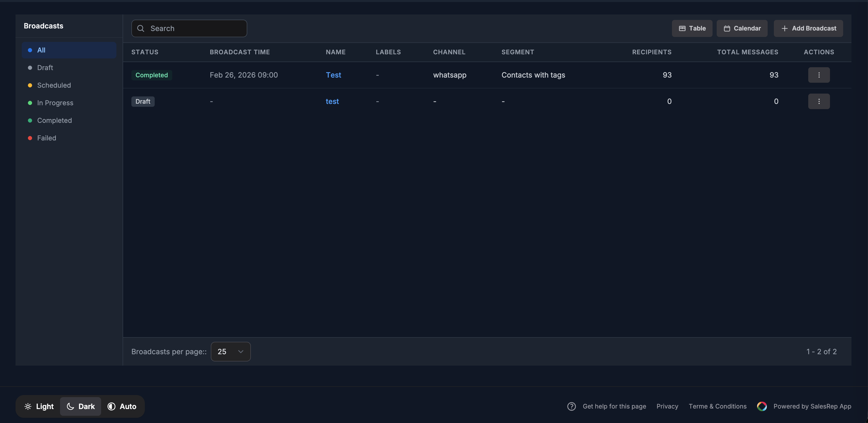This screenshot has width=868, height=423.
Task: Click the plus icon for Add Broadcast
Action: click(x=784, y=29)
